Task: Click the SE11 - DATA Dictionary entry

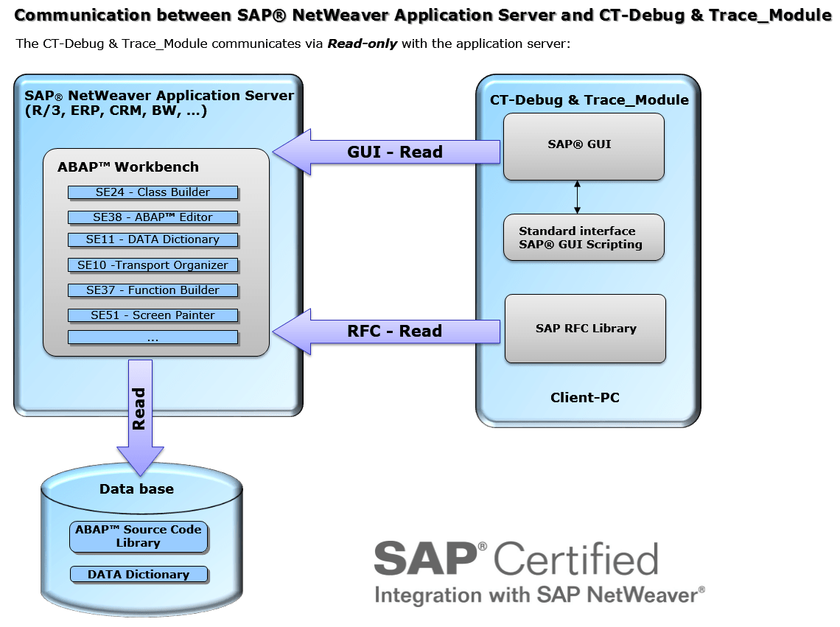Action: pyautogui.click(x=153, y=240)
